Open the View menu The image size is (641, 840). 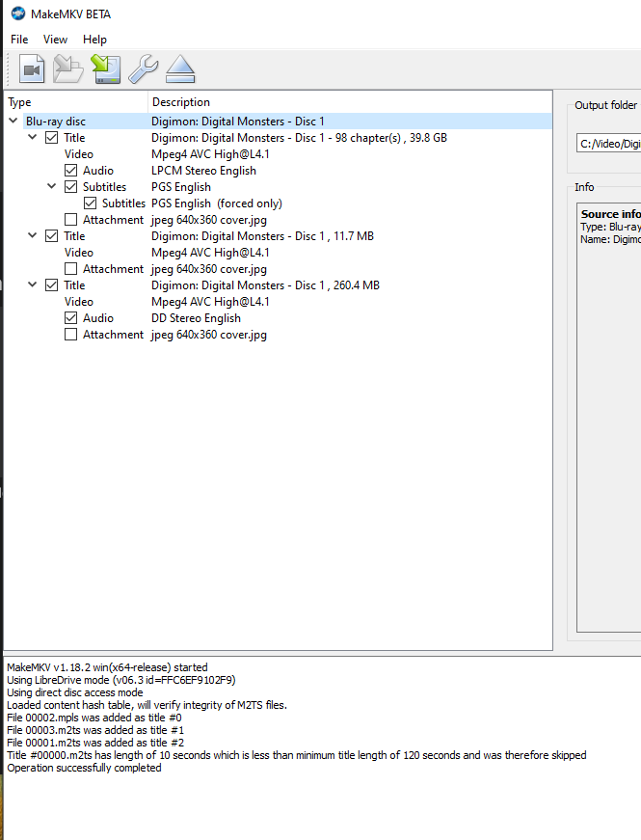(55, 40)
